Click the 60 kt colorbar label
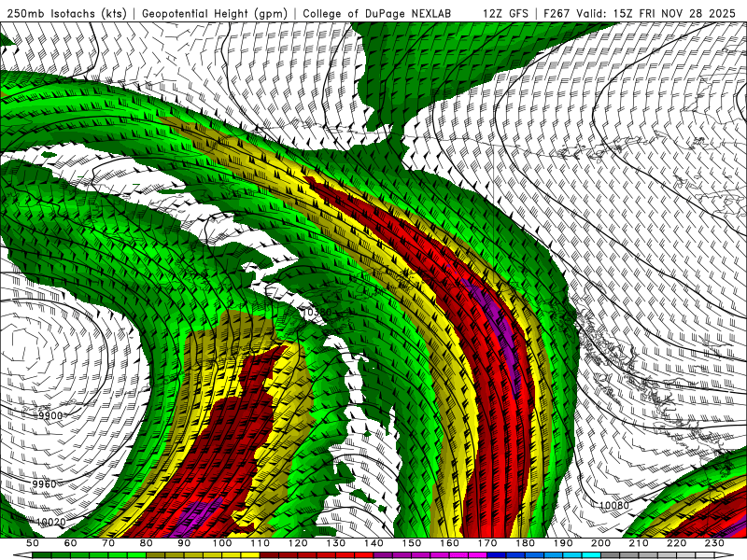Viewport: 747px width, 560px height. point(70,543)
